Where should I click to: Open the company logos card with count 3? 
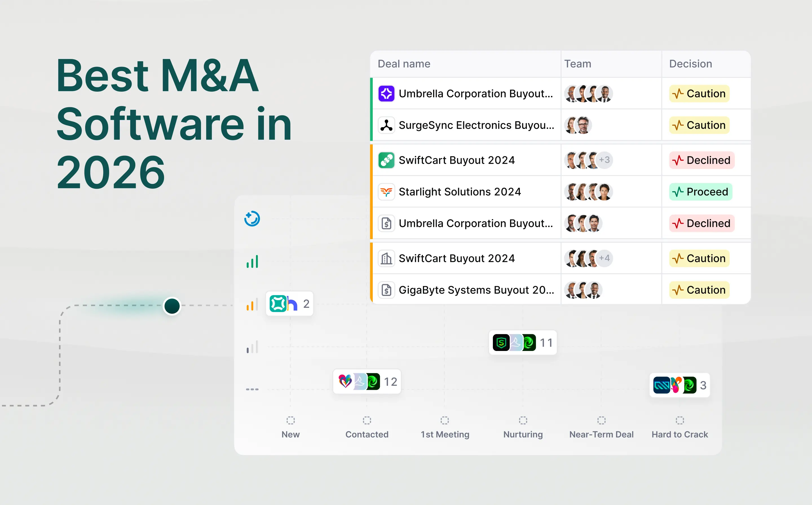point(680,385)
